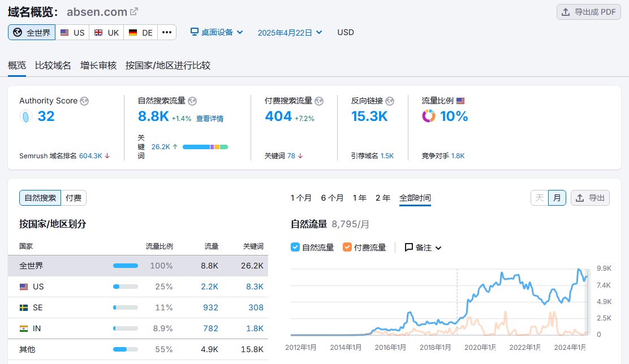Click the keyword distribution color bar
The image size is (629, 364).
click(205, 147)
